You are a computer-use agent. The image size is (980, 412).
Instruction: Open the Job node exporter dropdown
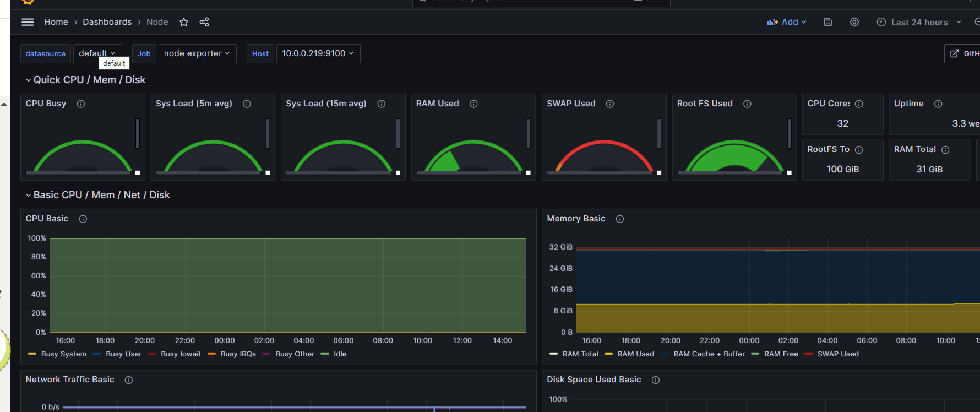pyautogui.click(x=197, y=53)
